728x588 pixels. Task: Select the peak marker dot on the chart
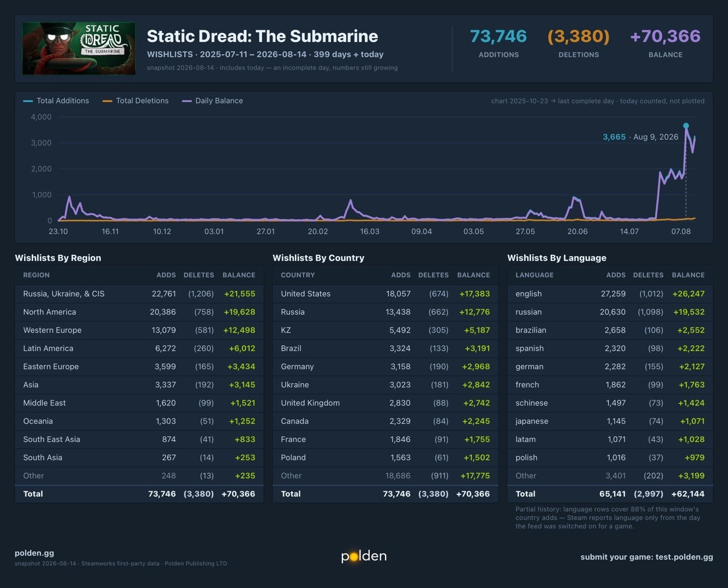pos(686,126)
